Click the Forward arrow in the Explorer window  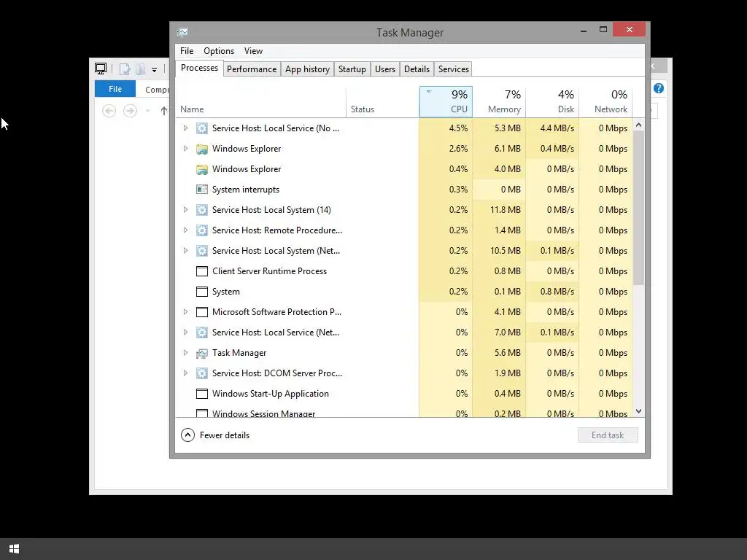coord(130,111)
